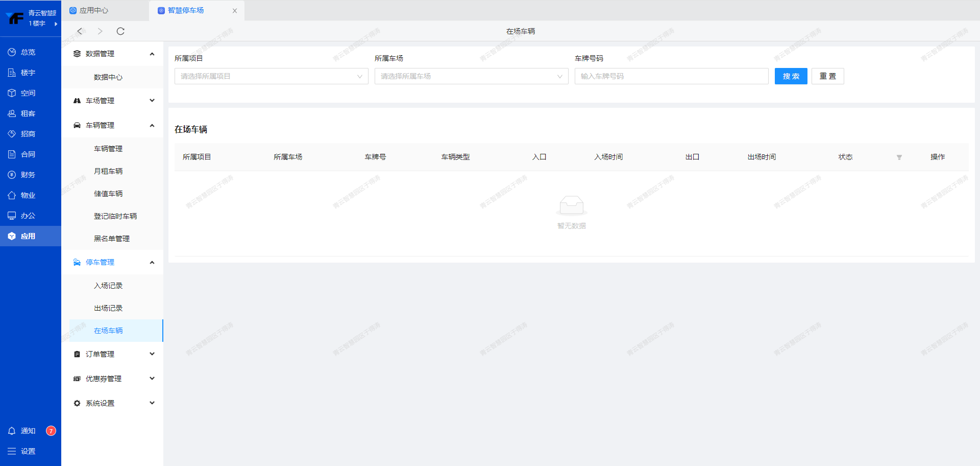Click the back navigation arrow

pos(80,31)
